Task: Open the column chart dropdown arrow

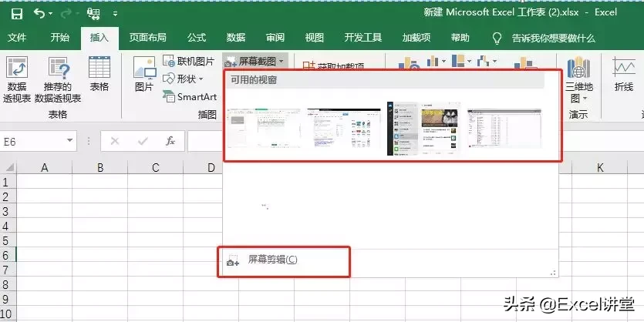Action: pos(444,62)
